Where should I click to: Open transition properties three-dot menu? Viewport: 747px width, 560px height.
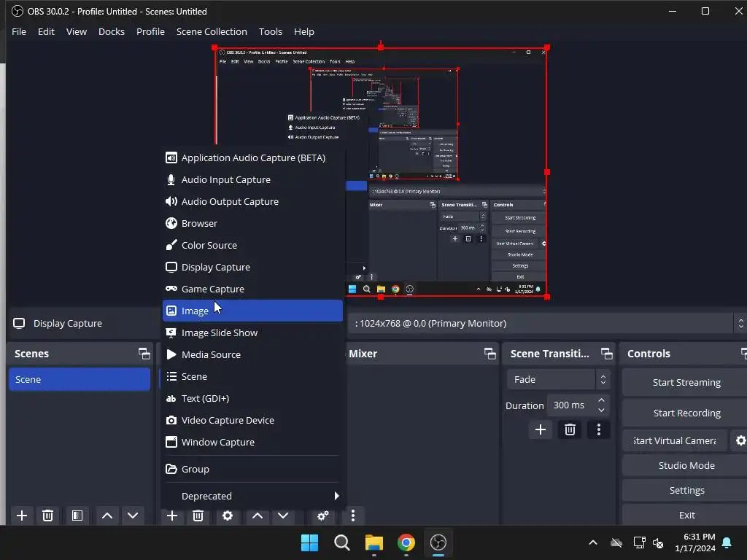click(599, 430)
